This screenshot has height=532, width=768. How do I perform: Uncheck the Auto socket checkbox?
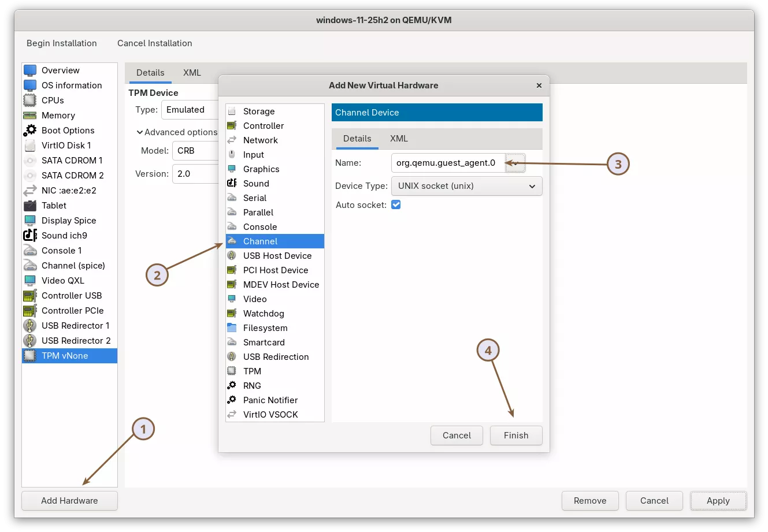[396, 204]
